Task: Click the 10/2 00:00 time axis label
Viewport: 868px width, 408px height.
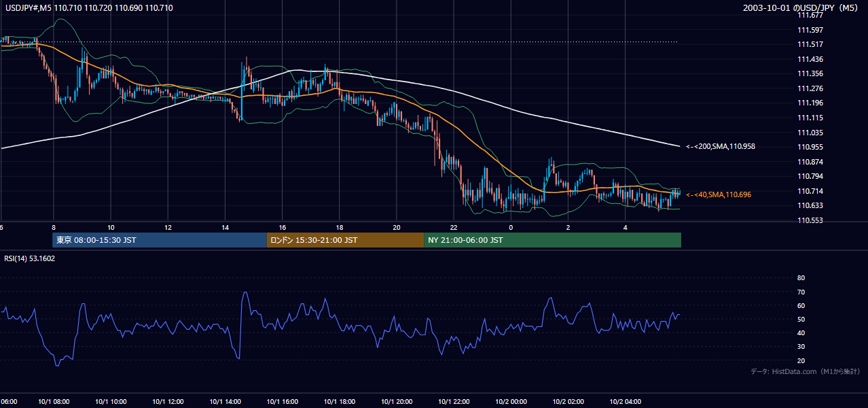Action: (511, 401)
